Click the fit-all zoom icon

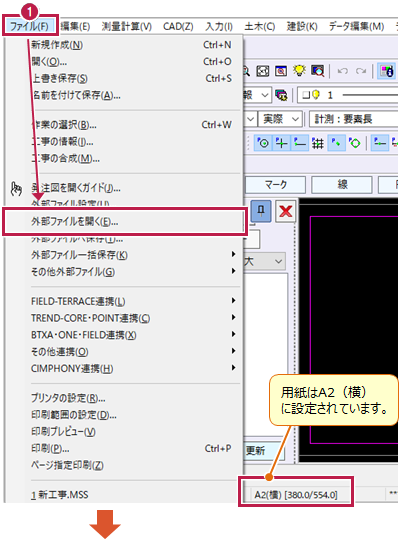pos(263,71)
